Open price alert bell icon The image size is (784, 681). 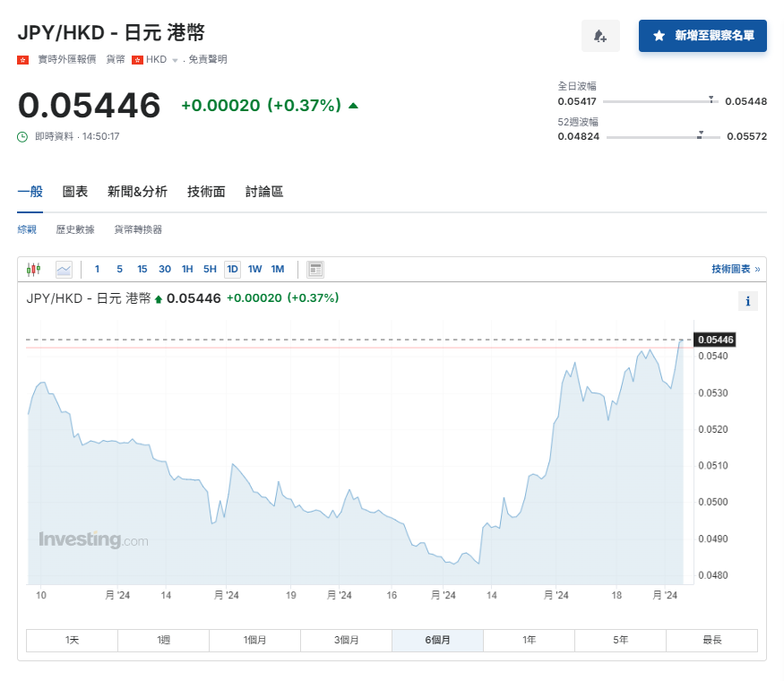tap(600, 35)
